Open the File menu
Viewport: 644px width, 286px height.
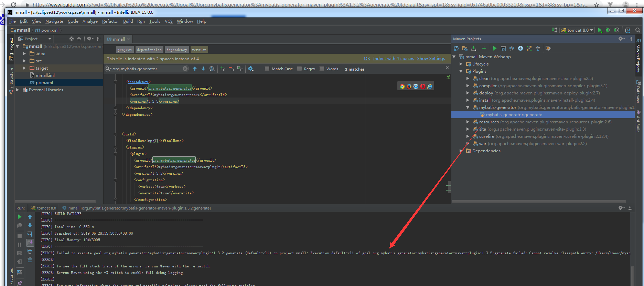pyautogui.click(x=12, y=21)
